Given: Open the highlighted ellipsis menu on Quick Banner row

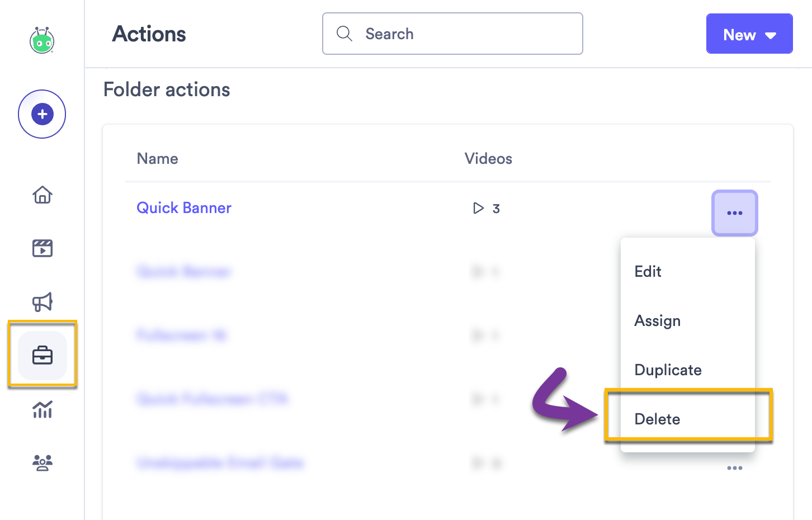Looking at the screenshot, I should [x=734, y=212].
